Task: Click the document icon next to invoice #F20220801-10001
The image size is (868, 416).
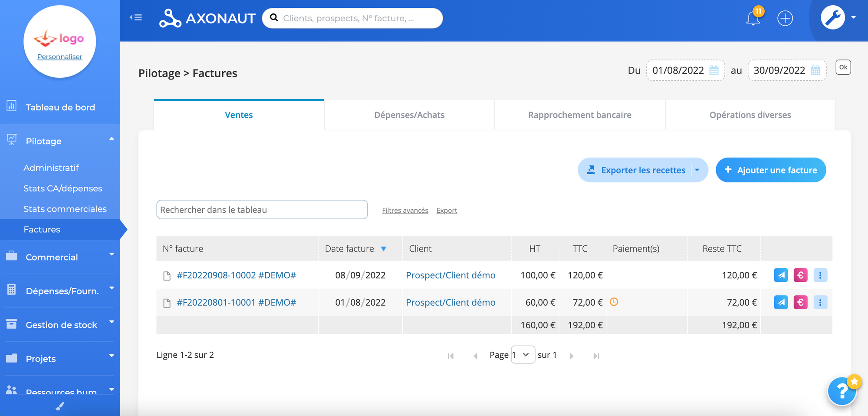Action: click(167, 302)
